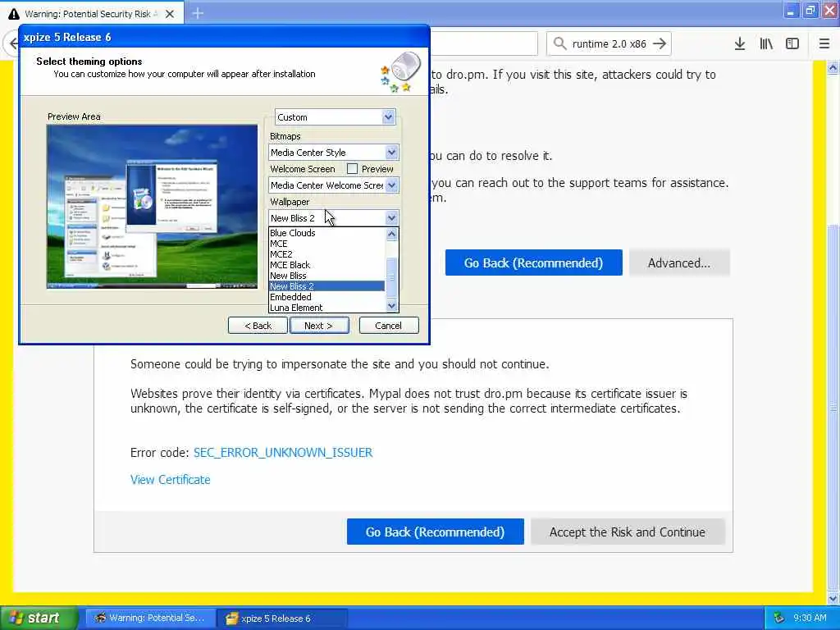Select highlighted New Bliss 2 list entry
The width and height of the screenshot is (840, 630).
[326, 286]
